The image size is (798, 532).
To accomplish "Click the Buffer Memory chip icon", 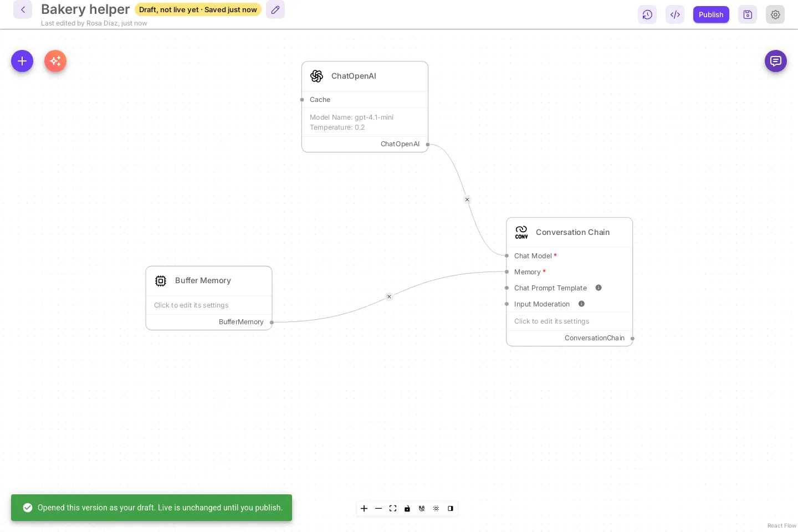I will pos(161,281).
